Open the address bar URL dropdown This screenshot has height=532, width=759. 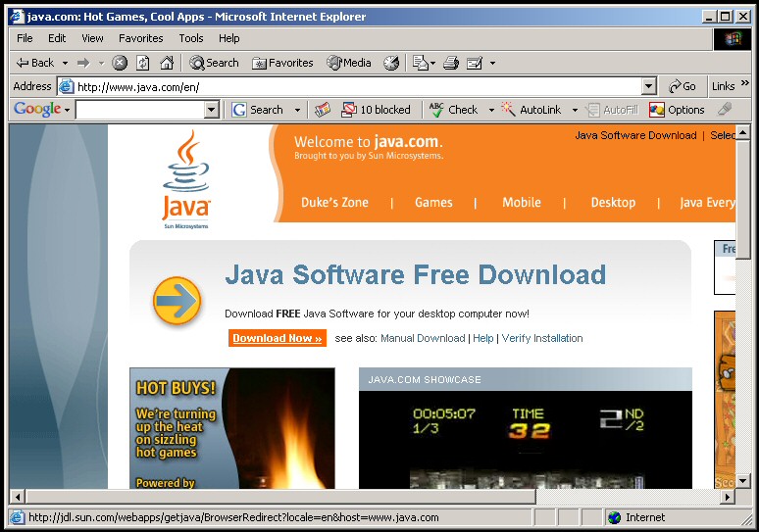pos(648,86)
